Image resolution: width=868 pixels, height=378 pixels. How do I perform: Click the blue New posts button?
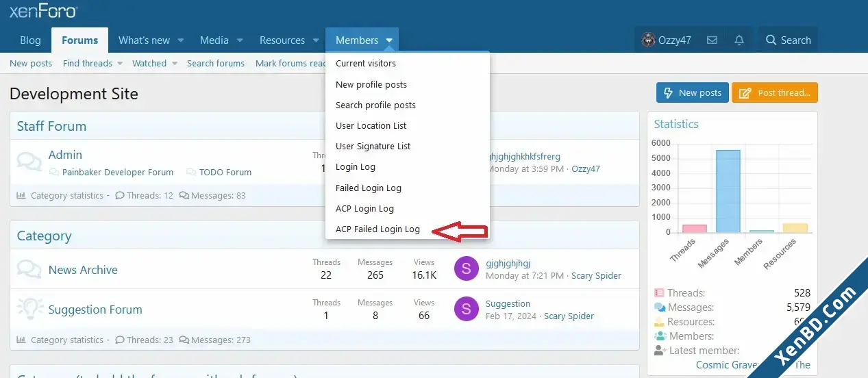tap(693, 92)
